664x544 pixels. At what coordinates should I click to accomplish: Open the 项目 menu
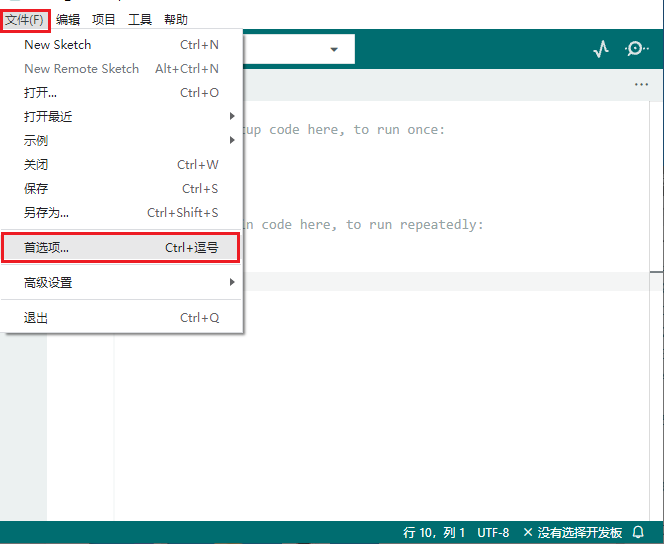(x=103, y=19)
